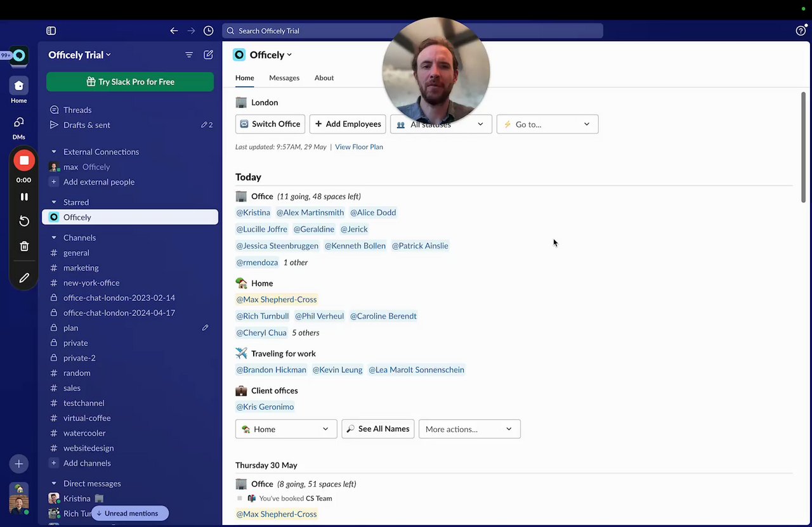Open Threads in the sidebar

tap(130, 110)
